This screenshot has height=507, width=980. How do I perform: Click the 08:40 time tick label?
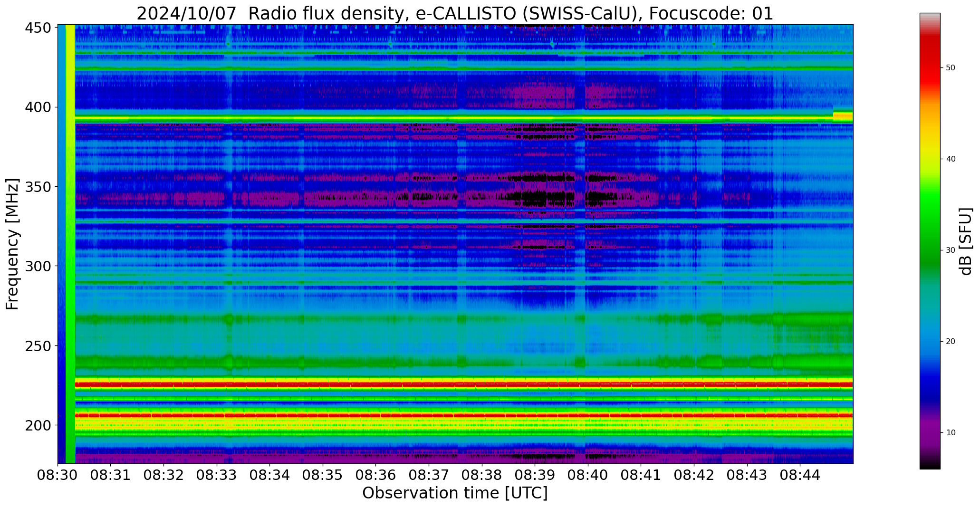pyautogui.click(x=588, y=475)
